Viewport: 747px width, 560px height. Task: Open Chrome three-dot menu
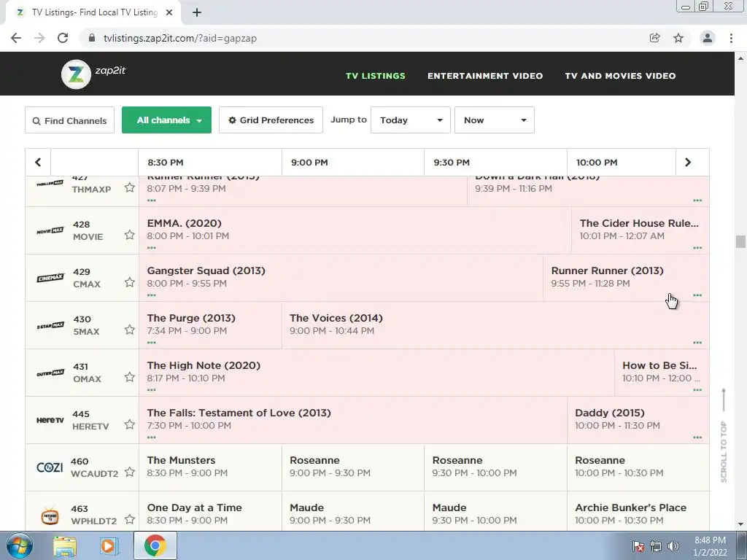tap(731, 38)
